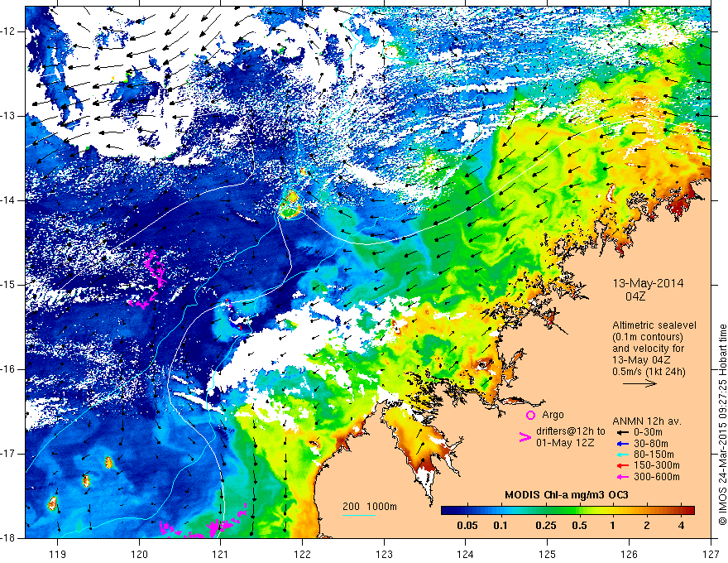Click the 'ANMN 12h av.' heading
728x563 pixels.
click(647, 421)
